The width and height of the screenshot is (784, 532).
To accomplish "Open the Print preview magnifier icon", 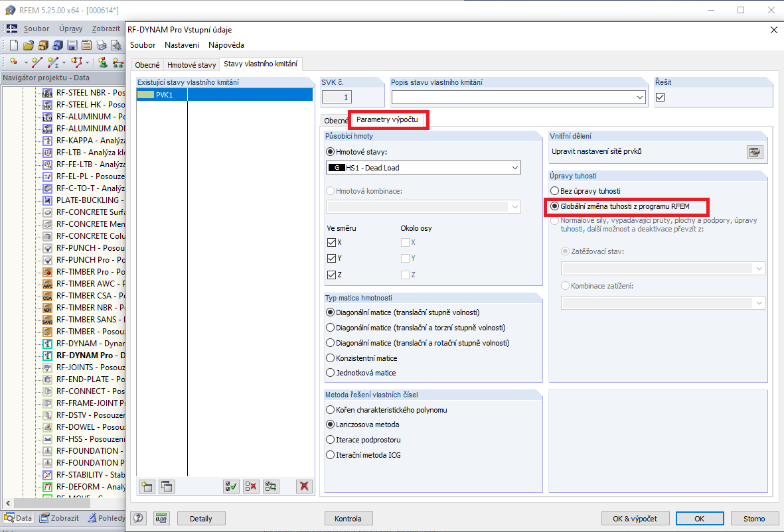I will coord(116,46).
